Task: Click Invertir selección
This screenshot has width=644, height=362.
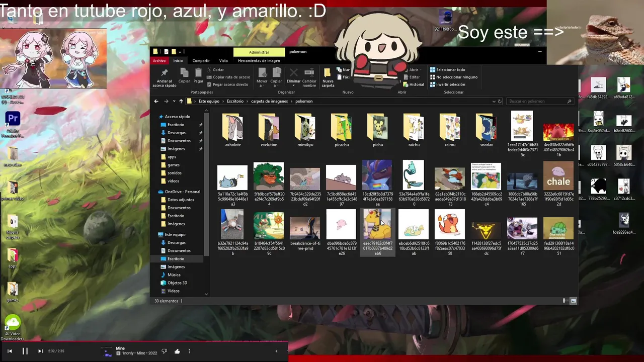Action: (447, 84)
